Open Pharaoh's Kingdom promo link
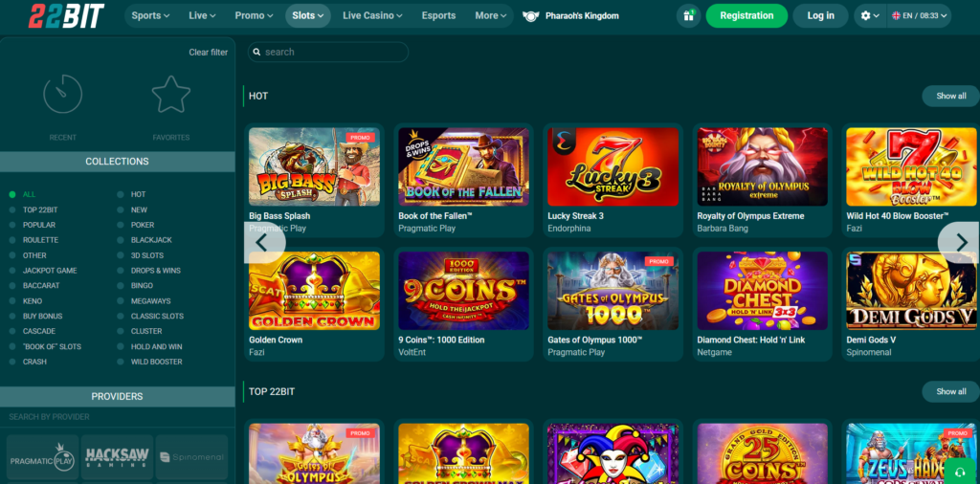Image resolution: width=980 pixels, height=484 pixels. click(x=582, y=16)
